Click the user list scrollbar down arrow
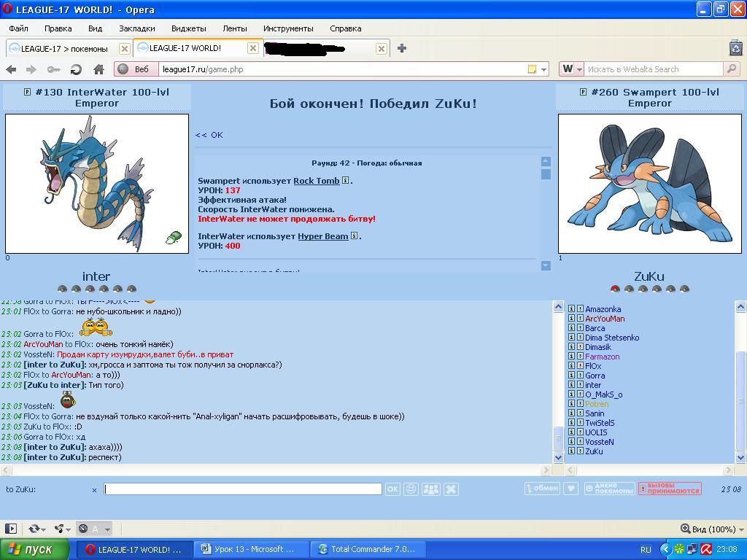 (x=740, y=457)
